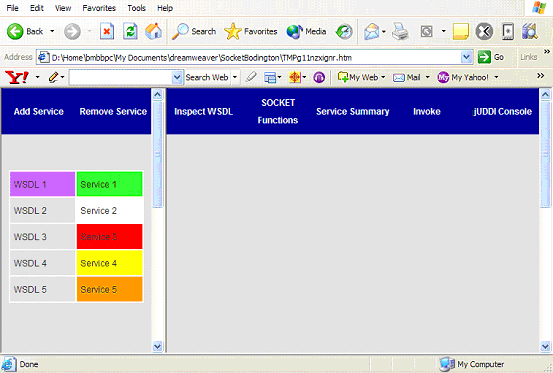The width and height of the screenshot is (553, 373).
Task: Click Service Summary link
Action: [353, 112]
